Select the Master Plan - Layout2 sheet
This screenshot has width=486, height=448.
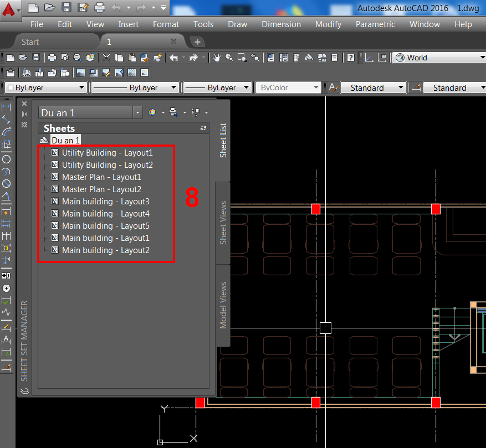click(101, 189)
